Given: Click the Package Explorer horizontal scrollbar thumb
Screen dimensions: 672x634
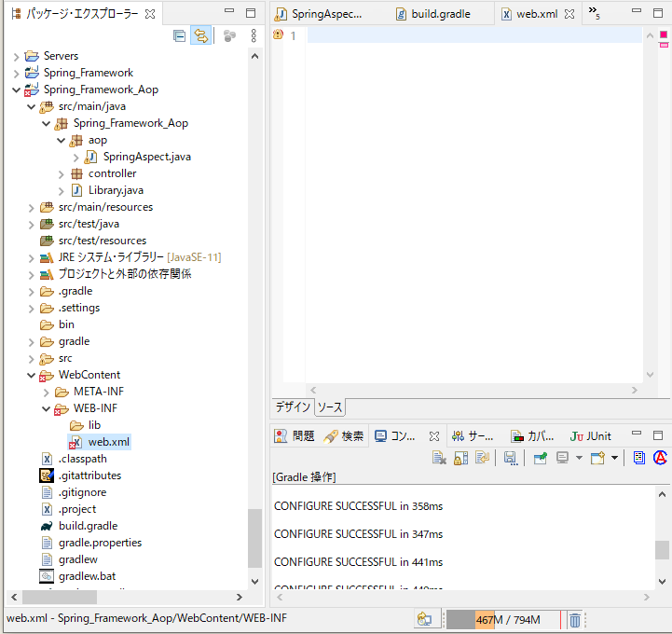Looking at the screenshot, I should click(x=60, y=597).
